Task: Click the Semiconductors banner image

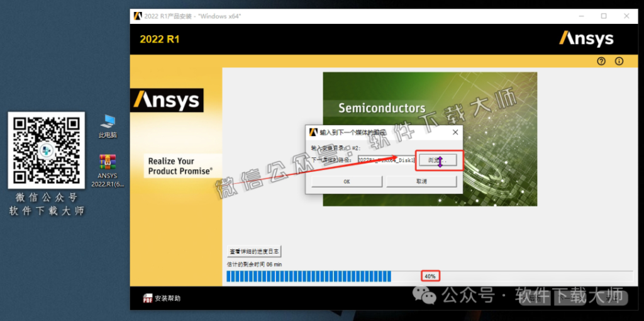Action: [x=430, y=139]
